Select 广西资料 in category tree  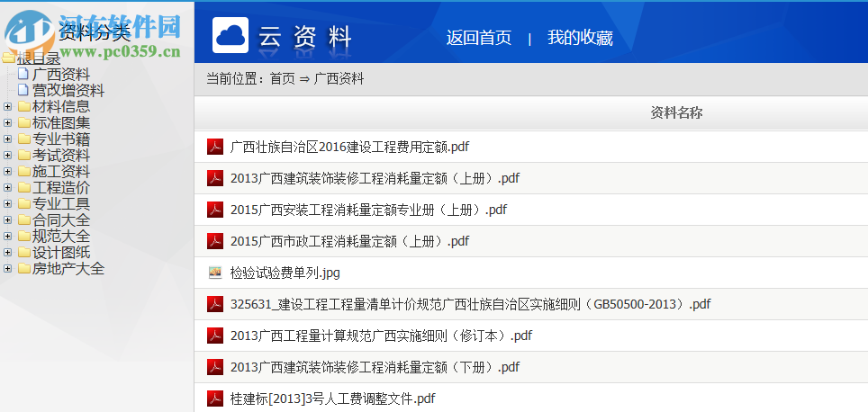[x=61, y=74]
